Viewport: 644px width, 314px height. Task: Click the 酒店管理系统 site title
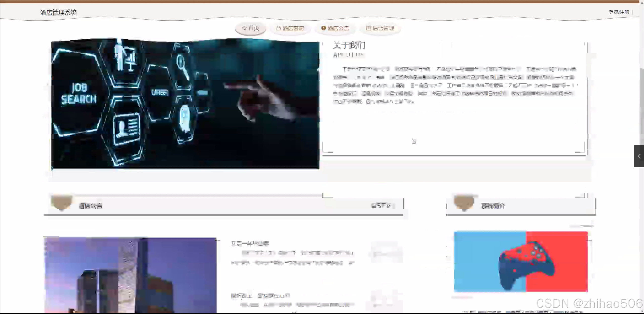click(58, 12)
